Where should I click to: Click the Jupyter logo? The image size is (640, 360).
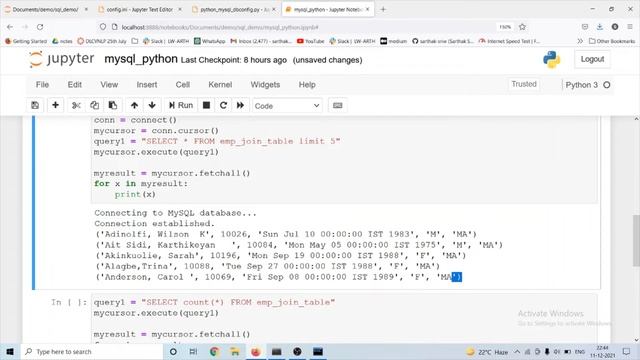coord(62,59)
